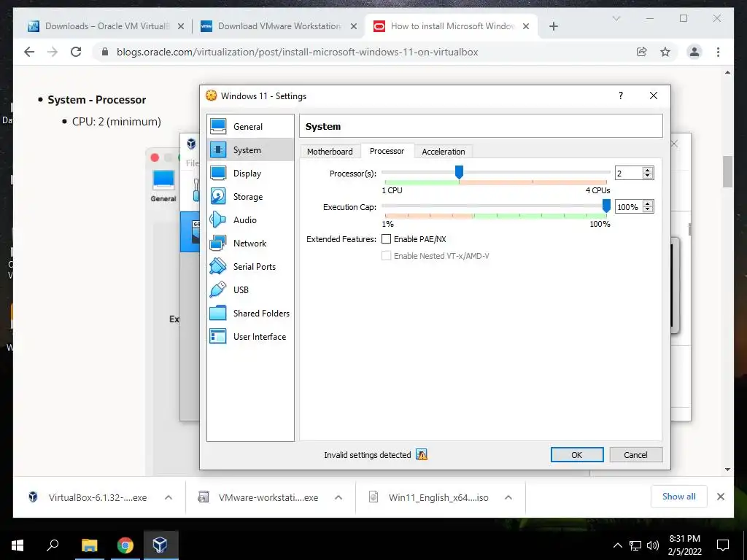Open a new Chrome tab
Image resolution: width=747 pixels, height=560 pixels.
click(553, 26)
